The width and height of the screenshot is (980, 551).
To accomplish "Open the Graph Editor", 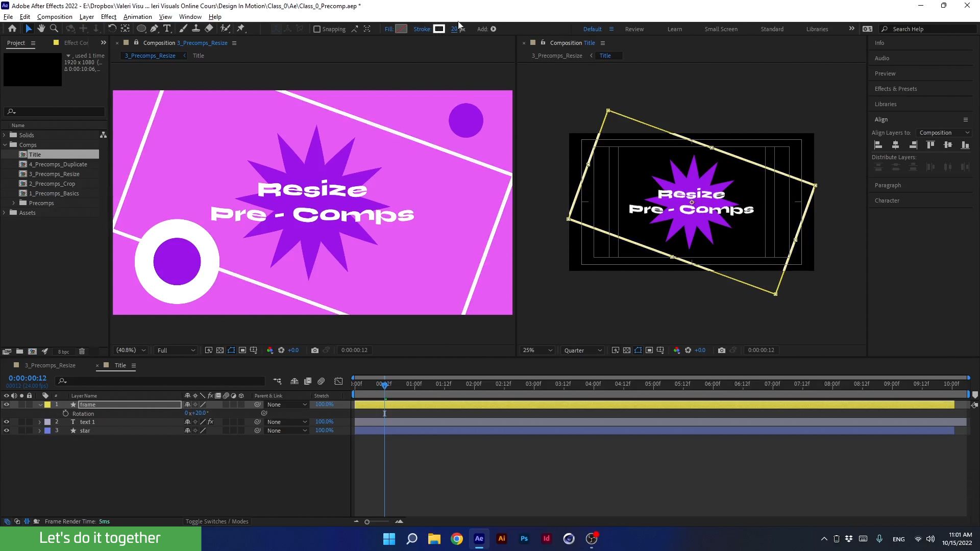I will point(338,381).
